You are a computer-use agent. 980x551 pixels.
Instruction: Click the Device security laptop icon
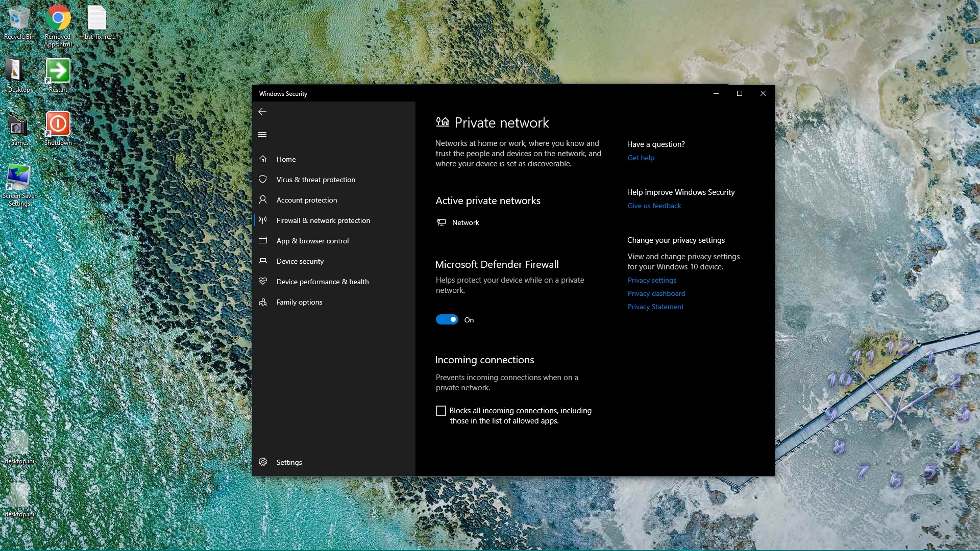point(263,261)
